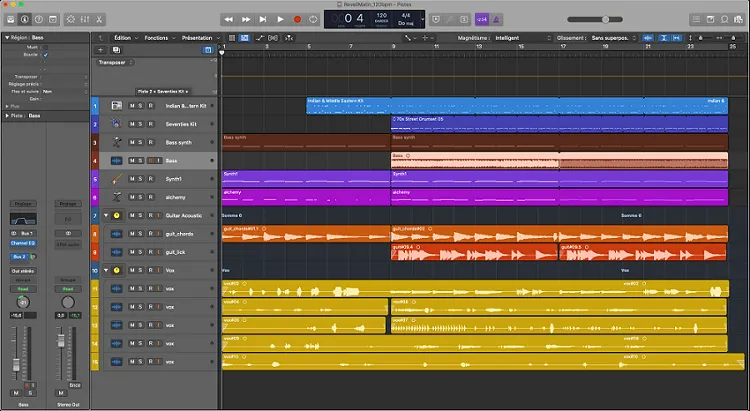Collapse the Guitar Acoustic track stack
This screenshot has height=411, width=750.
[x=106, y=215]
